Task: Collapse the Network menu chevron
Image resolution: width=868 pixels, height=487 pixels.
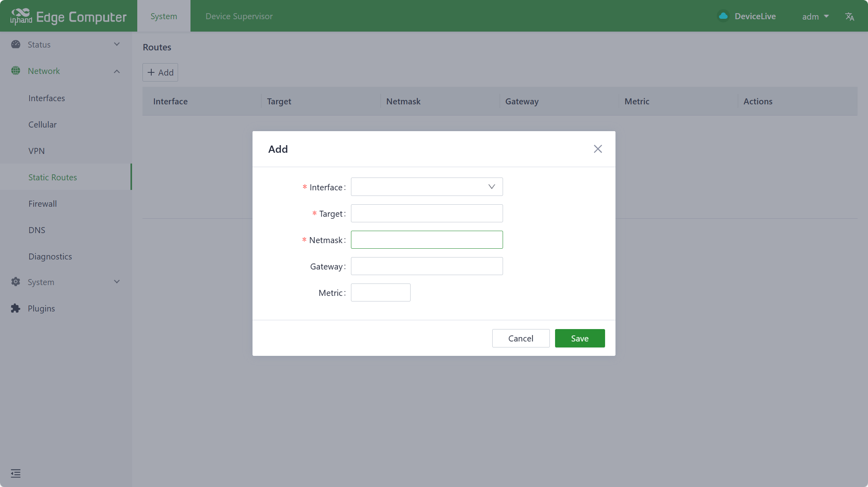Action: coord(117,71)
